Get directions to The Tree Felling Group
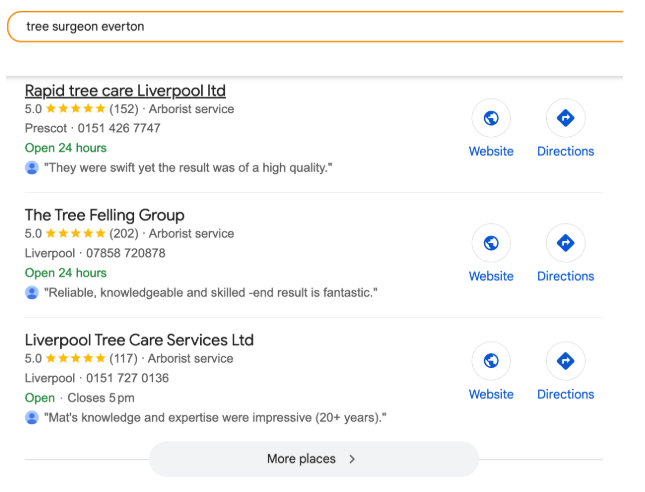645x492 pixels. [x=565, y=243]
